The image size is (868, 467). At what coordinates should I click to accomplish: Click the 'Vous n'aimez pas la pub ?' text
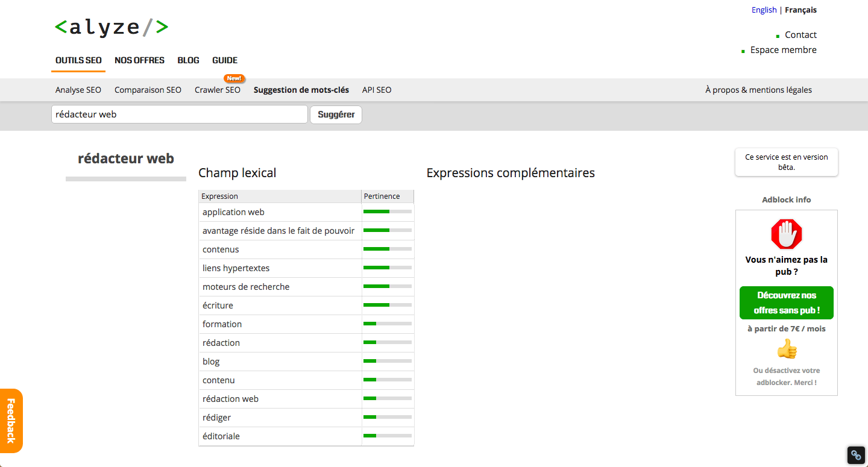point(787,266)
